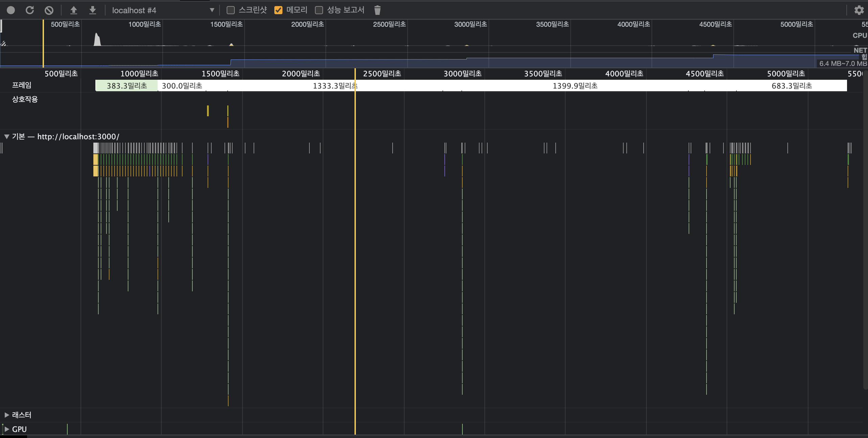Click the 300.0밀리초 frame

[182, 86]
